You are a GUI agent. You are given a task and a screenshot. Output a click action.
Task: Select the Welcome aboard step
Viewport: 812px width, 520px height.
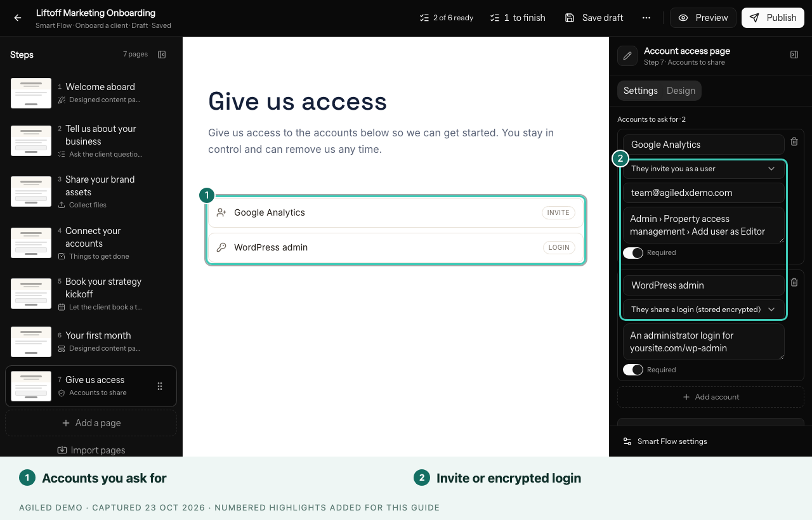[x=91, y=93]
